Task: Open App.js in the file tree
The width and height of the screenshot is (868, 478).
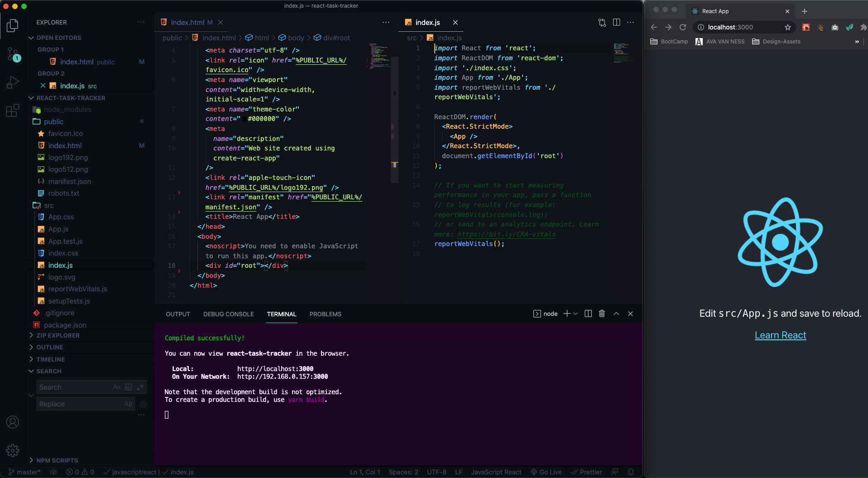Action: (58, 229)
